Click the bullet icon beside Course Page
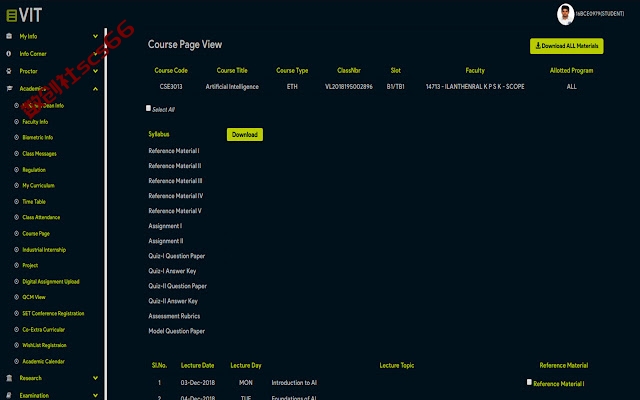Image resolution: width=640 pixels, height=400 pixels. (16, 233)
